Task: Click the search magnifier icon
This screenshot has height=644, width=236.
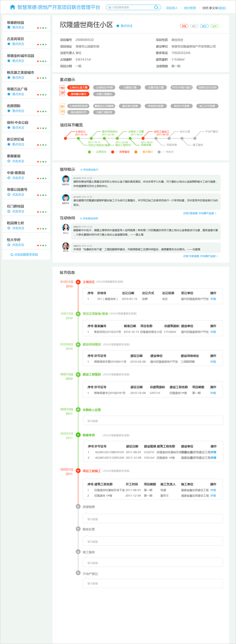Action: pyautogui.click(x=156, y=7)
